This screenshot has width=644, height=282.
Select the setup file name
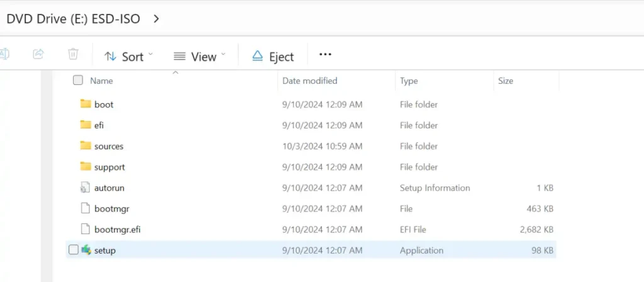coord(105,251)
